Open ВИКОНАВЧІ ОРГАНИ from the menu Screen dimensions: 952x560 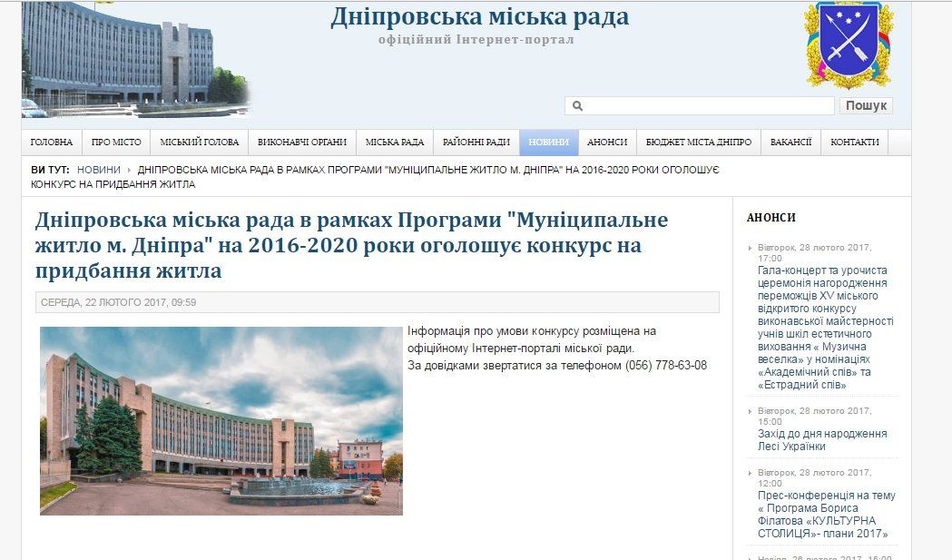click(302, 142)
